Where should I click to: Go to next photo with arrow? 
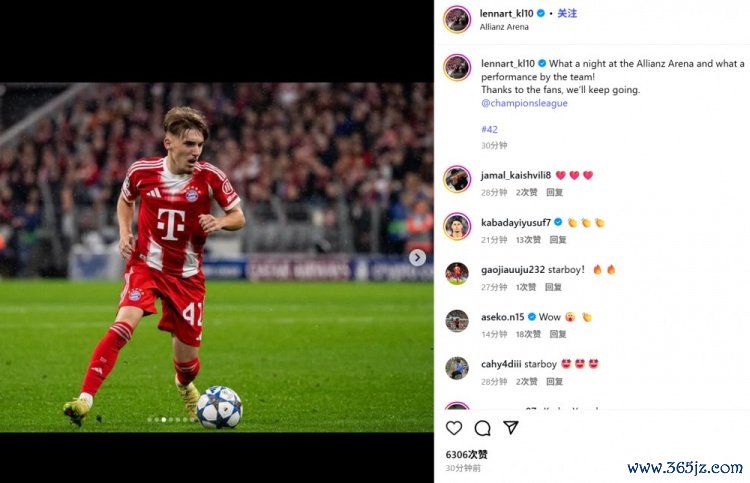tap(417, 257)
